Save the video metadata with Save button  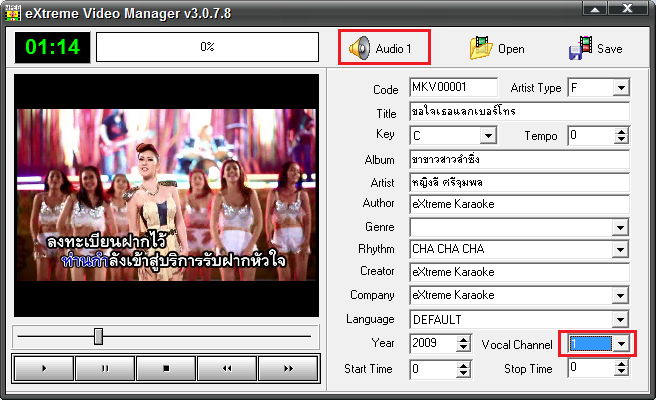(596, 48)
